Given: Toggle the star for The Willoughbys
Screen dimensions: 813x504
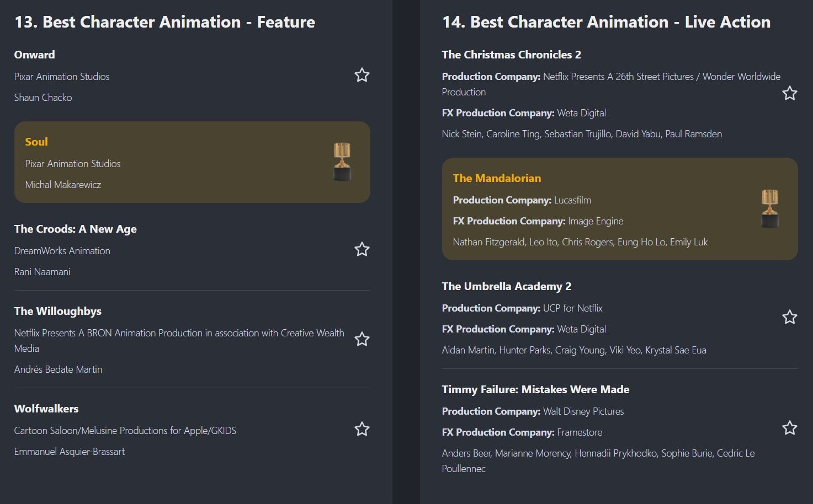Looking at the screenshot, I should (x=362, y=339).
